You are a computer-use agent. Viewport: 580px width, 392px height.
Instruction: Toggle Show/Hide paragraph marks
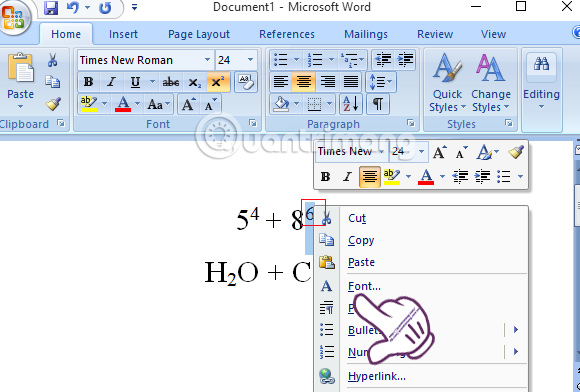[378, 104]
